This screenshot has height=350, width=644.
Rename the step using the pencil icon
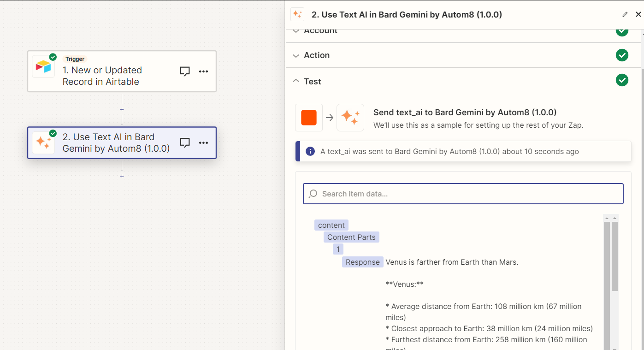[625, 14]
